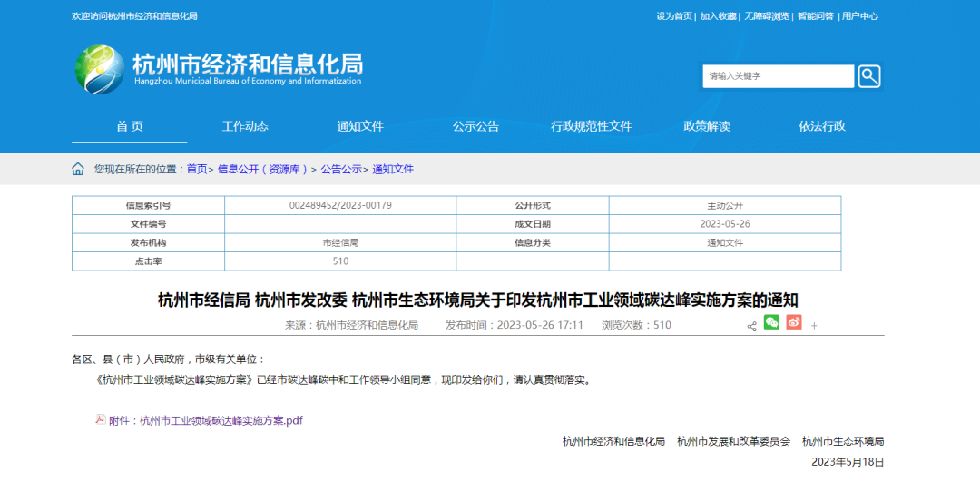Open the 工作动态 navigation tab
This screenshot has height=502, width=980.
(245, 126)
